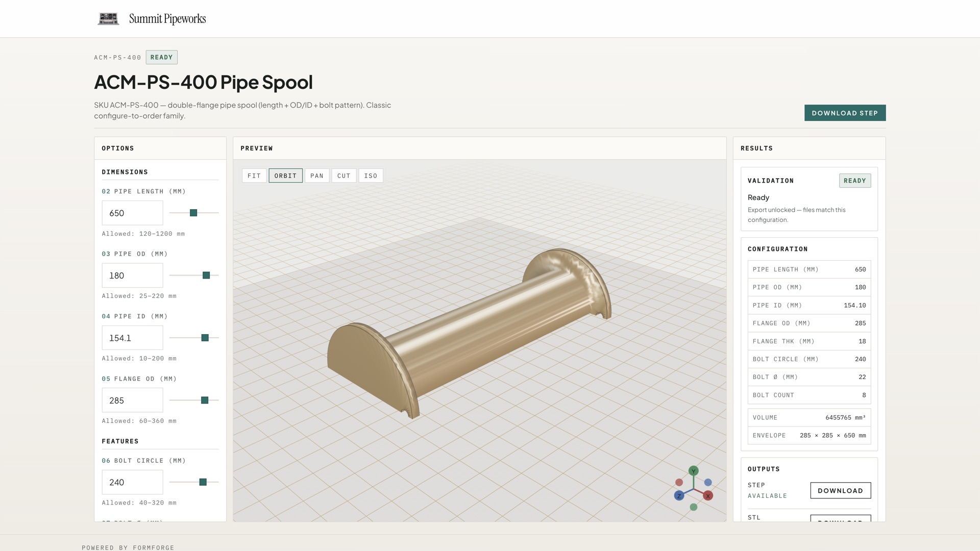980x551 pixels.
Task: Click the BOLT COUNT configuration row
Action: (x=809, y=395)
